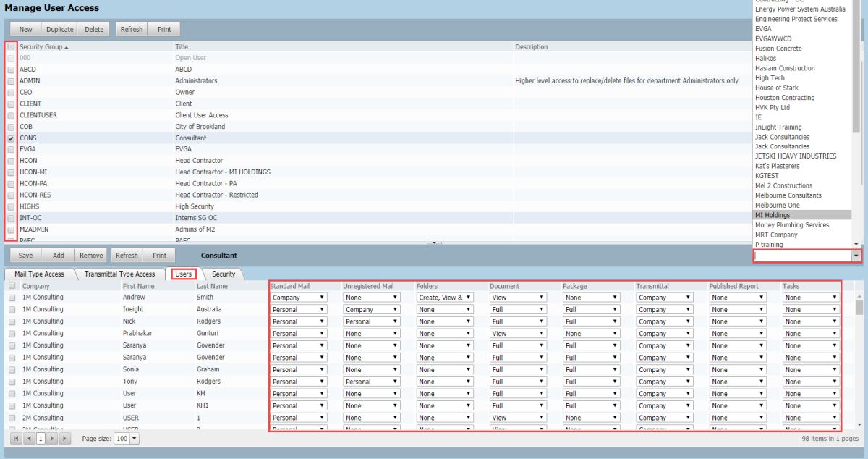868x459 pixels.
Task: Switch to Transmittal Type Access tab
Action: pos(119,274)
